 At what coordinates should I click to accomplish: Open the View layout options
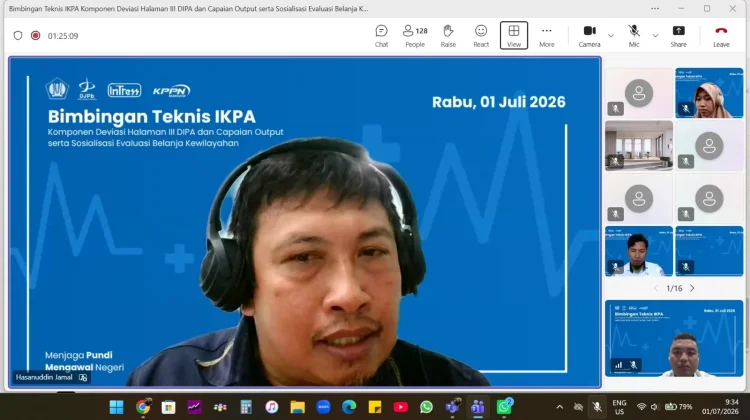[x=514, y=36]
